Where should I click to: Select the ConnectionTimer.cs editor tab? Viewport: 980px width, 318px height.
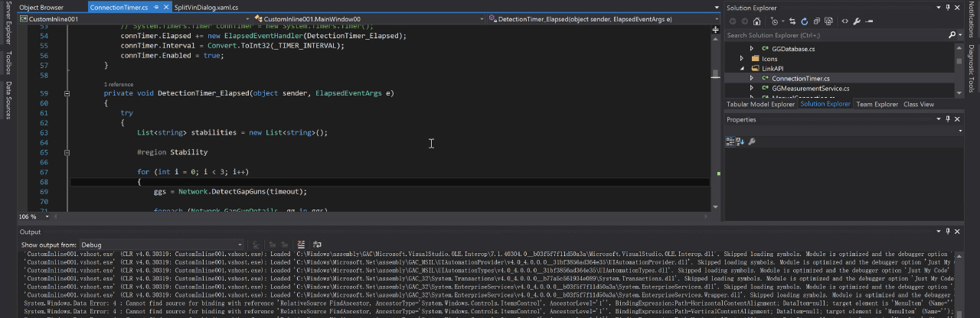tap(119, 8)
